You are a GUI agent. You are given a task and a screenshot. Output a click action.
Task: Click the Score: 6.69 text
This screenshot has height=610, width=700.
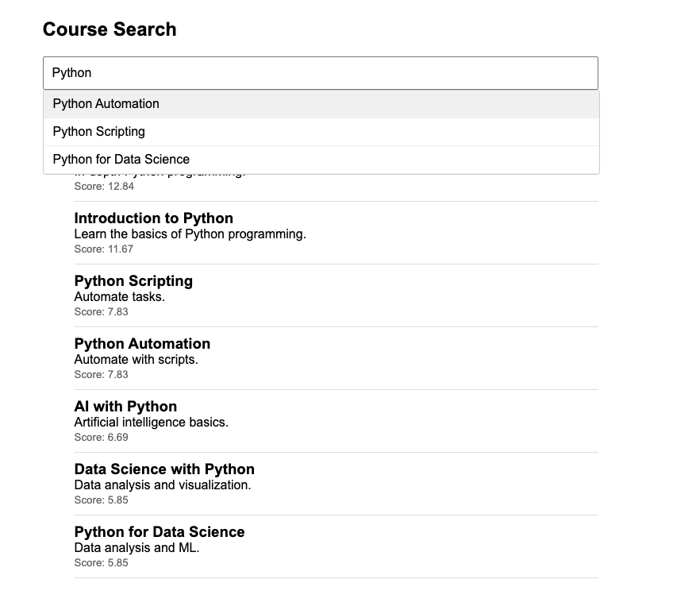[x=101, y=437]
